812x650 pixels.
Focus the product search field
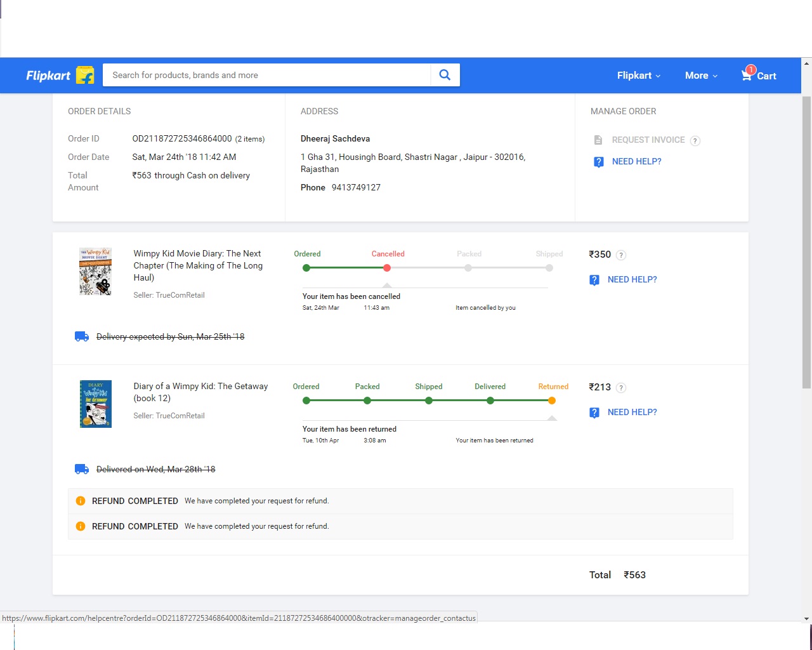[266, 75]
